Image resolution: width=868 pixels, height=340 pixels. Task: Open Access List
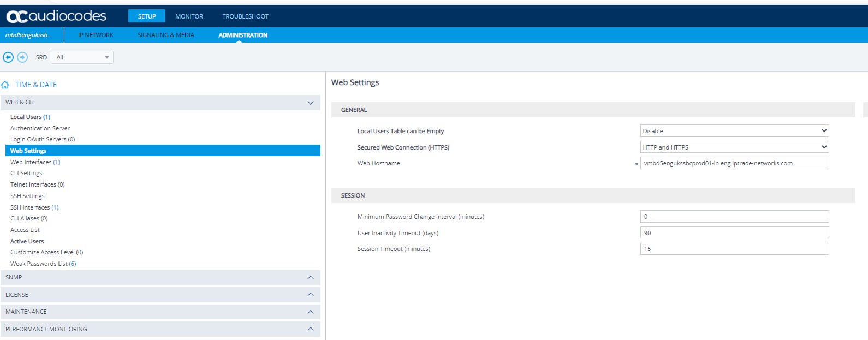tap(25, 230)
